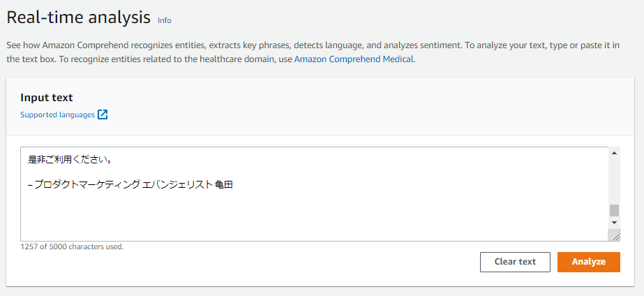Click the textarea resize handle corner
Image resolution: width=644 pixels, height=296 pixels.
coord(615,236)
